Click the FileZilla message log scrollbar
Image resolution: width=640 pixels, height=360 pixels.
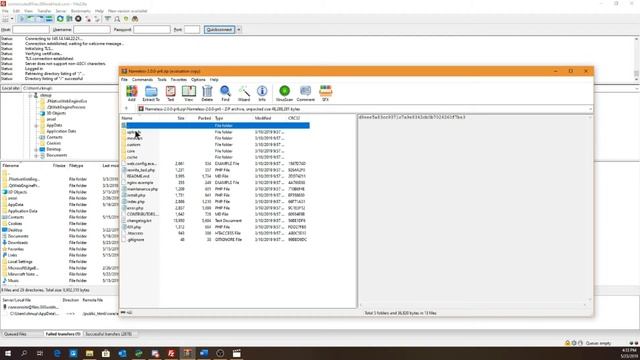636,58
